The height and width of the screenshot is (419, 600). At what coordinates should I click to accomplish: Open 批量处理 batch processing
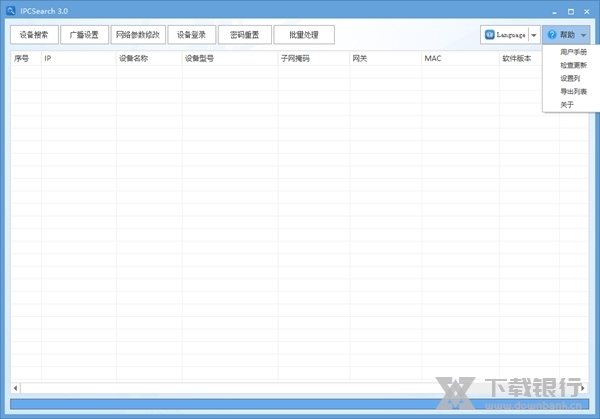[x=304, y=35]
